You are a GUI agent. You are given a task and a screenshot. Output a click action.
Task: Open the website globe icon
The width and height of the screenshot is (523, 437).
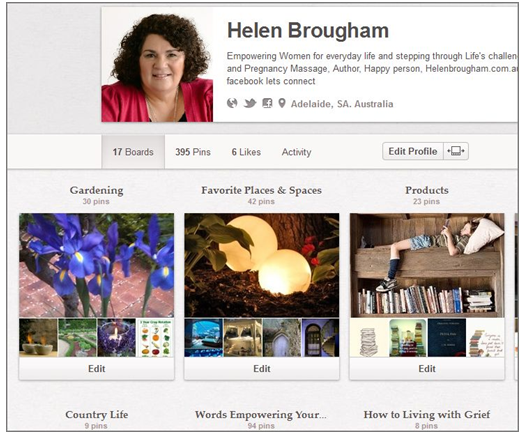click(232, 103)
